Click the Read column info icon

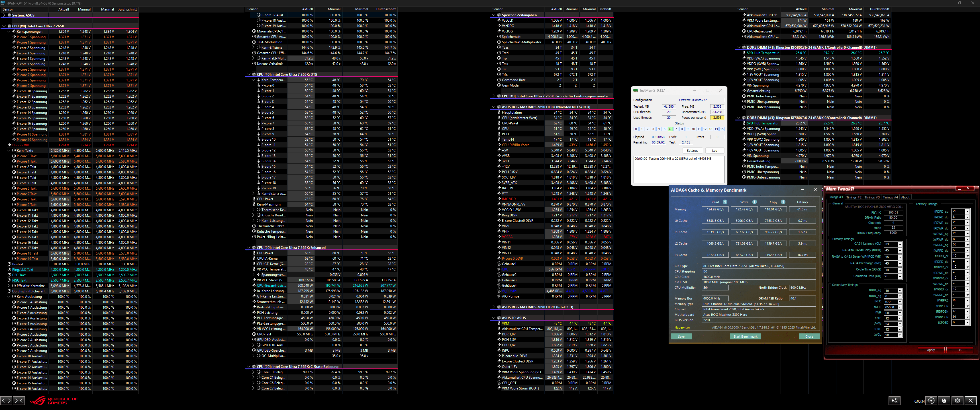tap(725, 202)
